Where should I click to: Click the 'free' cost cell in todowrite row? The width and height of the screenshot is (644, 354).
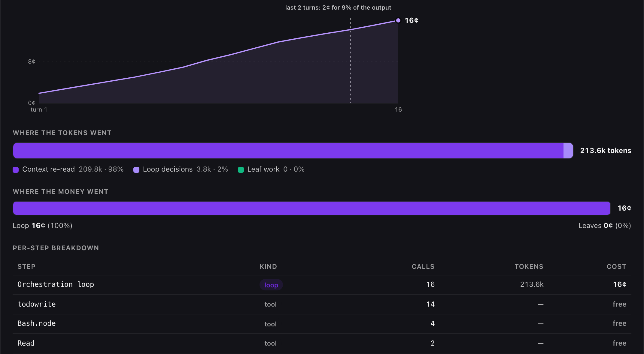click(x=619, y=304)
